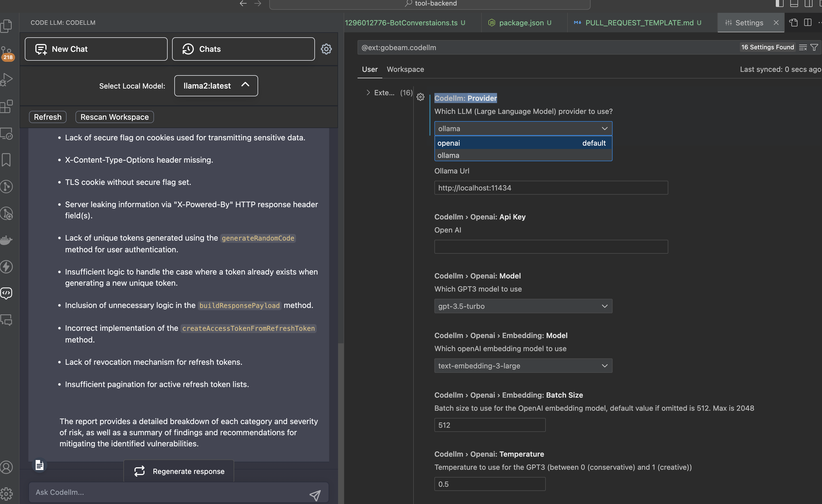Click the document icon below chat response

pos(39,465)
